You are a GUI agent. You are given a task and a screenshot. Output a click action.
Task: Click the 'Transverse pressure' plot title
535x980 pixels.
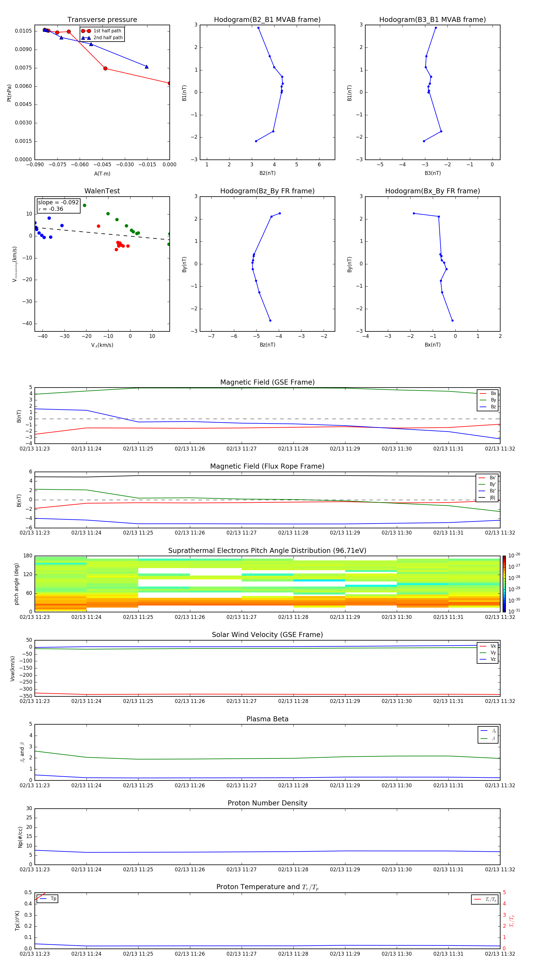pos(102,20)
